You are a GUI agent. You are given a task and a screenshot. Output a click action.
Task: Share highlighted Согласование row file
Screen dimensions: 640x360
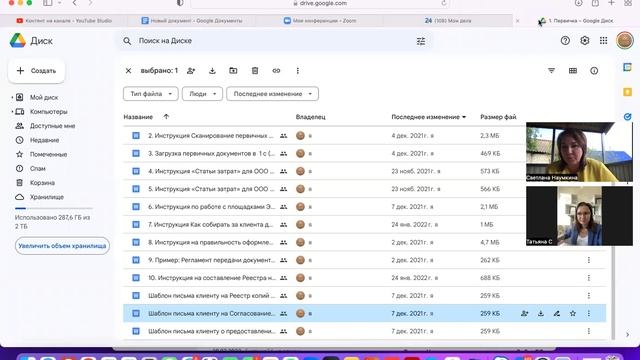coord(524,313)
